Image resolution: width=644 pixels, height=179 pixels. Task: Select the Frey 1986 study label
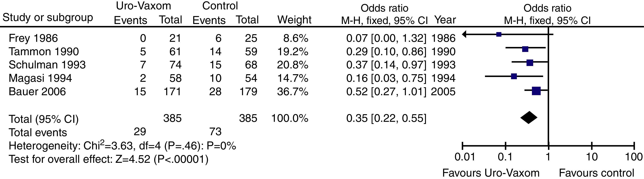pos(33,38)
